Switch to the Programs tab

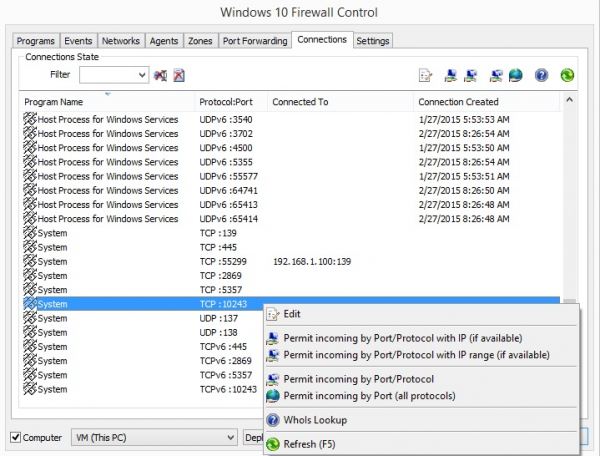pos(36,41)
